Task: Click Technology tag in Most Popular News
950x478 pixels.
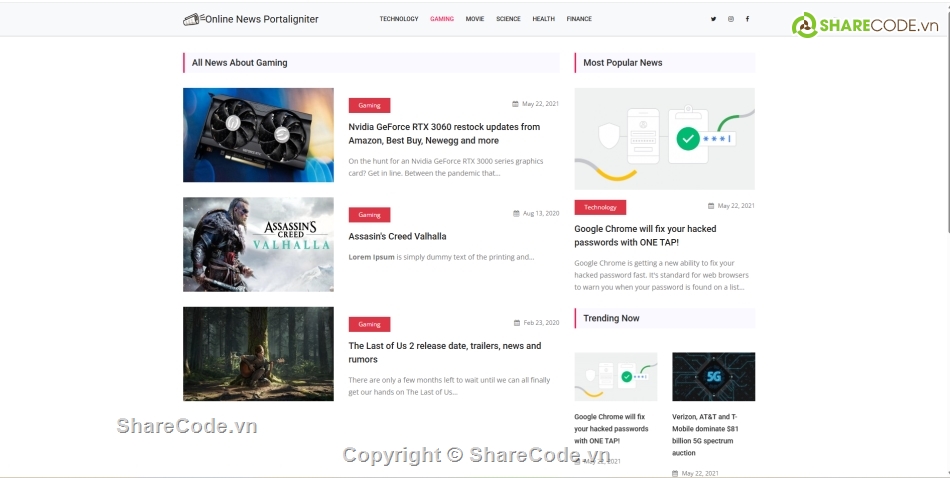Action: [x=600, y=207]
